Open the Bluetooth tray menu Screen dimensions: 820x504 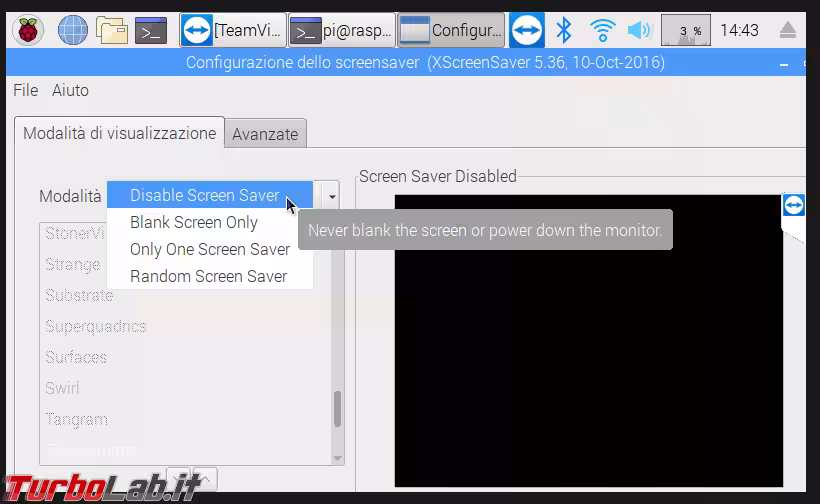tap(564, 30)
